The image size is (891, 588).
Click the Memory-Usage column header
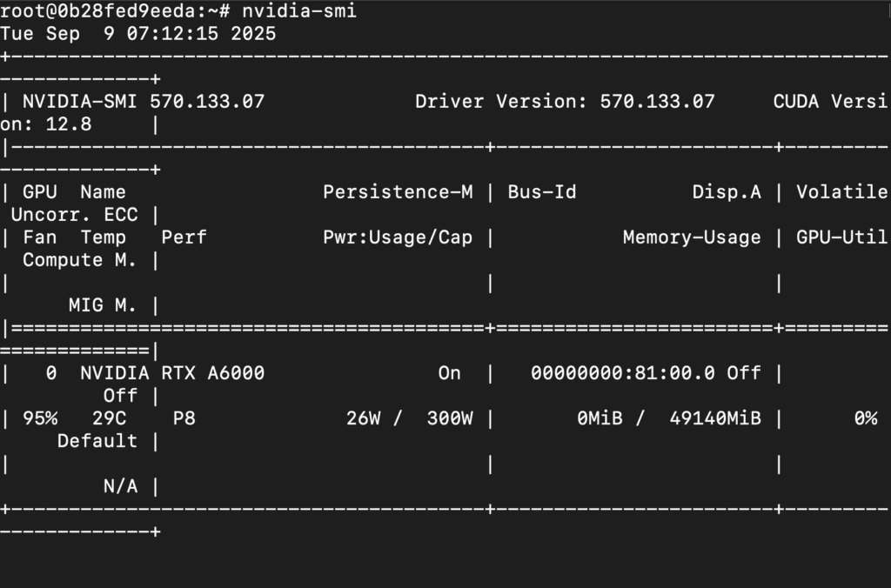[691, 237]
